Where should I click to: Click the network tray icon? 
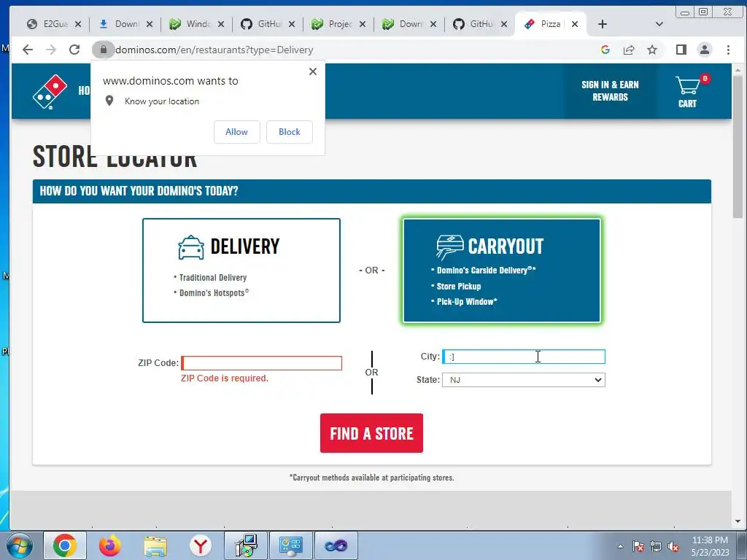pyautogui.click(x=656, y=546)
